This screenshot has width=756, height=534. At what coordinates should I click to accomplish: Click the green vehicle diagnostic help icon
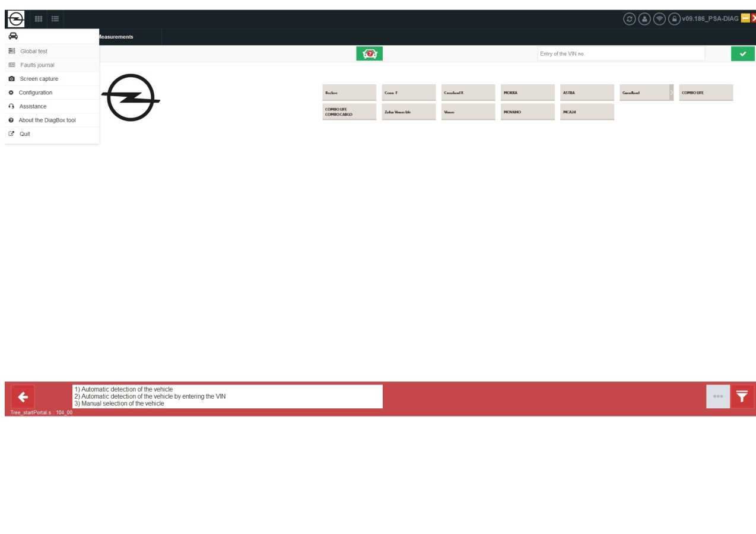click(369, 53)
